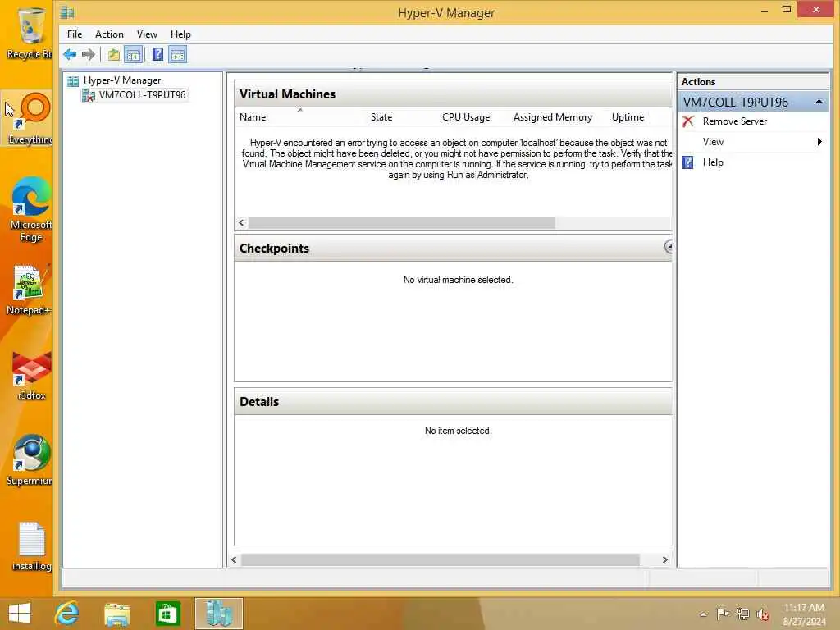Image resolution: width=840 pixels, height=630 pixels.
Task: Select the Microsoft Edge desktop shortcut
Action: coord(31,209)
